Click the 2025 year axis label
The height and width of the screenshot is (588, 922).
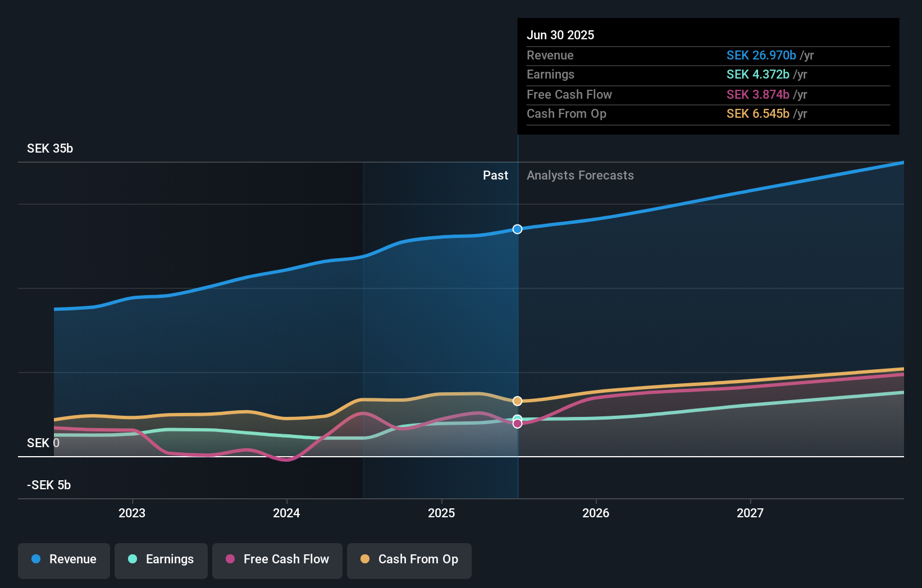point(441,513)
